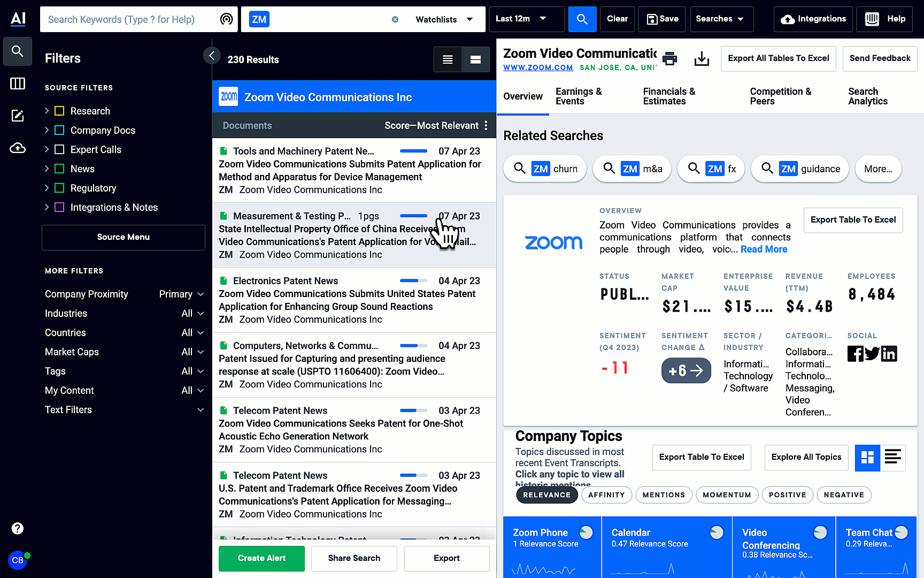This screenshot has width=924, height=578.
Task: Switch Company Topics to grid view
Action: (x=867, y=458)
